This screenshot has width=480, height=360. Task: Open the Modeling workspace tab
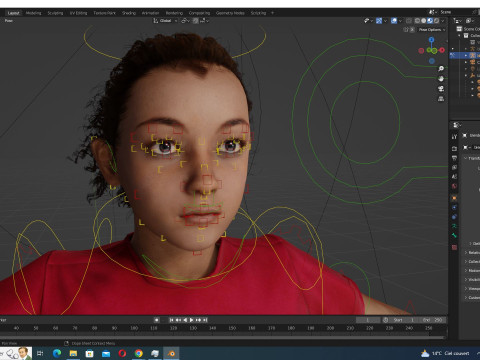click(x=34, y=13)
